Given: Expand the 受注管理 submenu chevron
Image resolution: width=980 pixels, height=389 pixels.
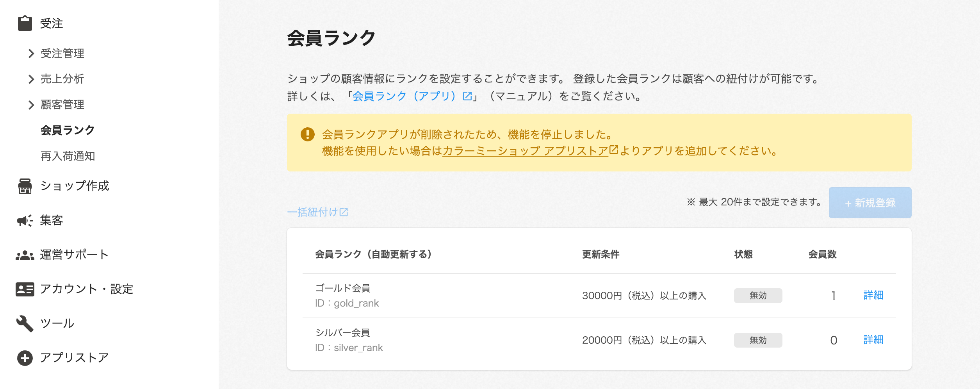Looking at the screenshot, I should point(31,54).
